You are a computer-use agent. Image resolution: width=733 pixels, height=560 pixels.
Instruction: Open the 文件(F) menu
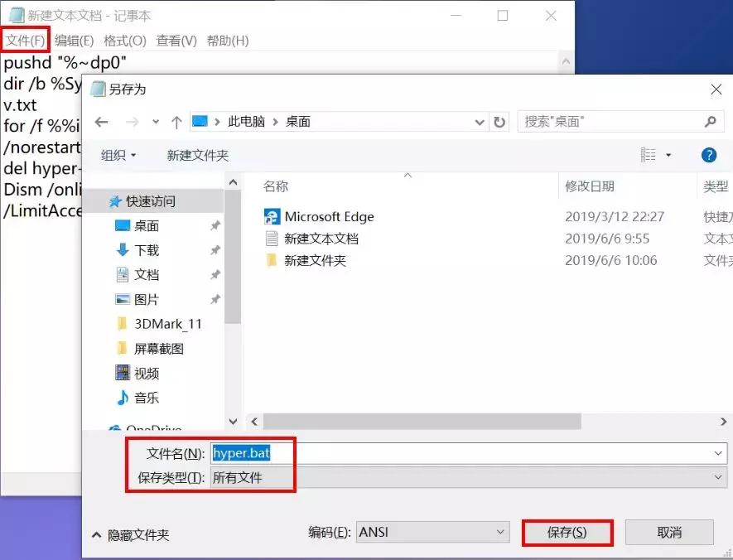click(25, 39)
